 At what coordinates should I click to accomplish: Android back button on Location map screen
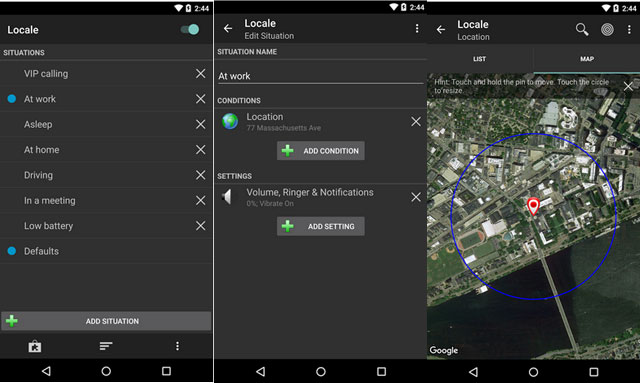click(473, 372)
